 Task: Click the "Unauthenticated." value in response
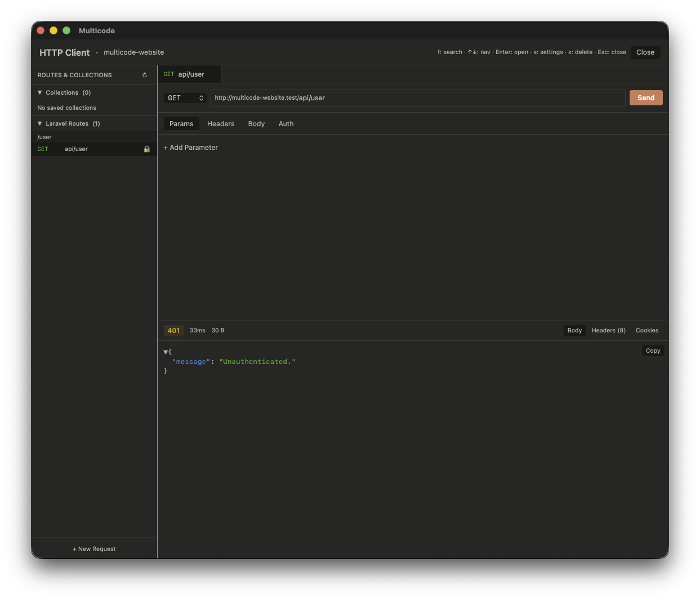tap(257, 362)
